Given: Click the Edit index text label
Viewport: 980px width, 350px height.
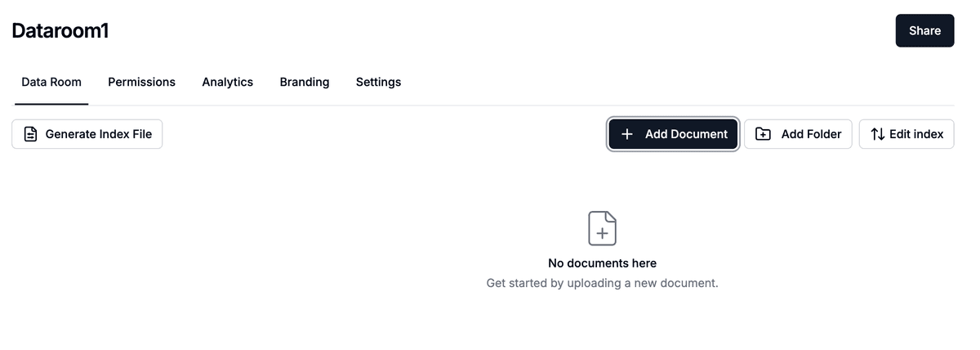Looking at the screenshot, I should click(x=916, y=134).
